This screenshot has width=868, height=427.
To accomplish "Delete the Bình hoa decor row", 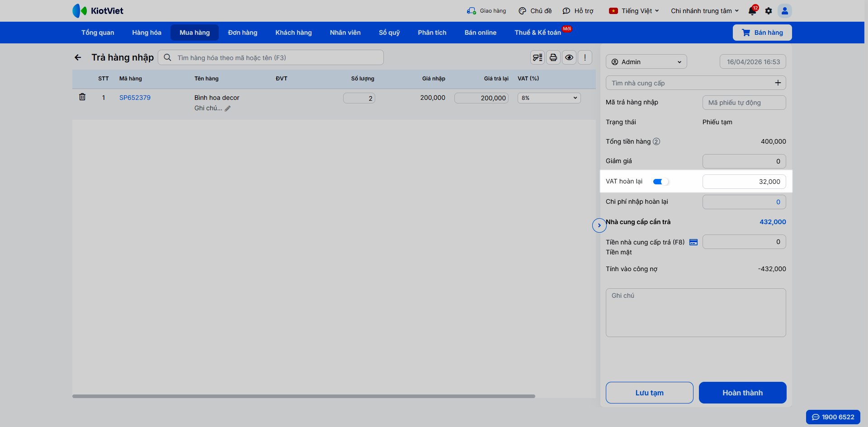I will tap(82, 97).
